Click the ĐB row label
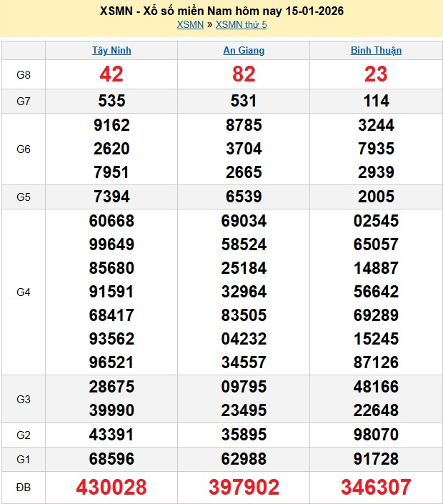This screenshot has width=443, height=504. coord(24,488)
